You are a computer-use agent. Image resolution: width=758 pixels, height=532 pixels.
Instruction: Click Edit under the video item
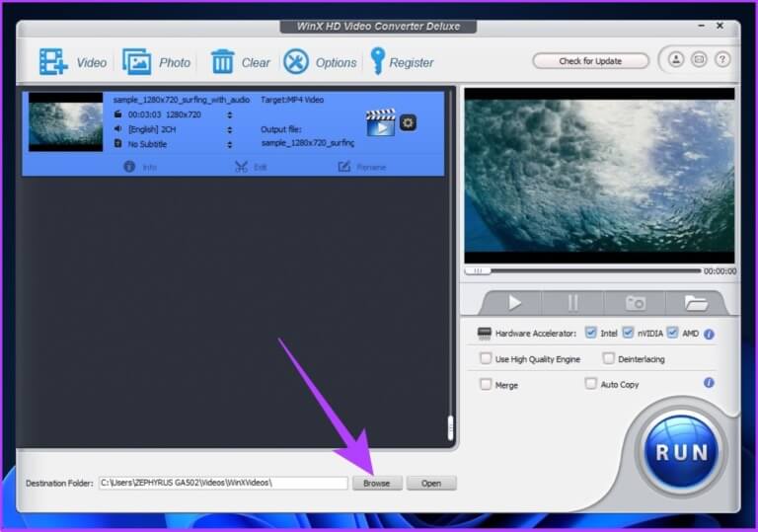251,167
